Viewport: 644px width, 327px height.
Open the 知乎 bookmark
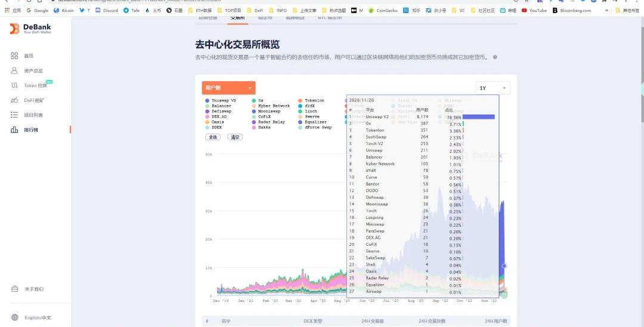411,10
